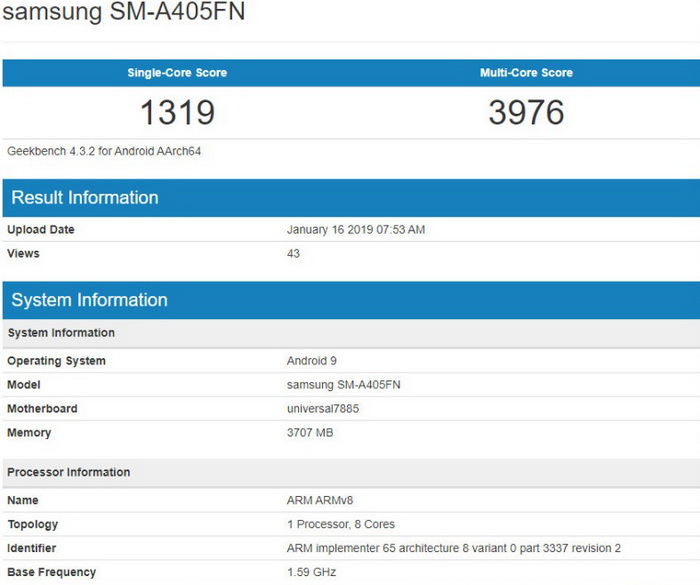Click the samsung SM-A405FN page title
The width and height of the screenshot is (700, 585).
point(124,11)
